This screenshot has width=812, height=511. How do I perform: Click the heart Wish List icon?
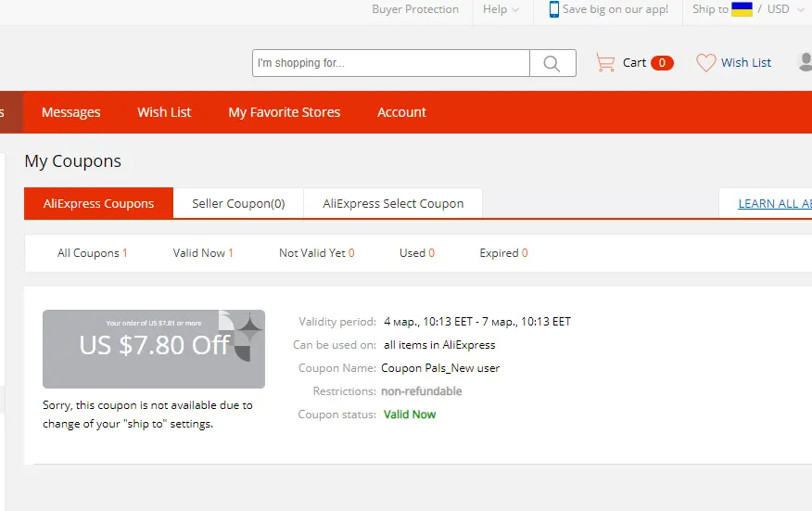[x=705, y=63]
